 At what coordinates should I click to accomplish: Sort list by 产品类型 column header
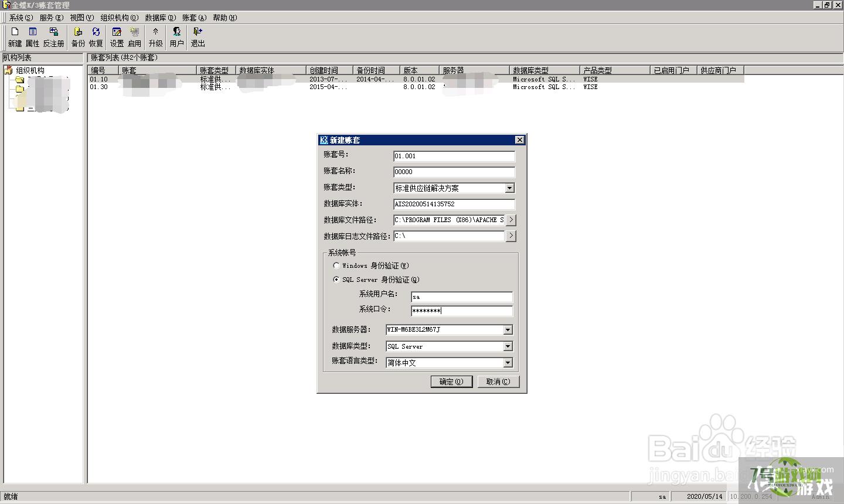click(615, 70)
